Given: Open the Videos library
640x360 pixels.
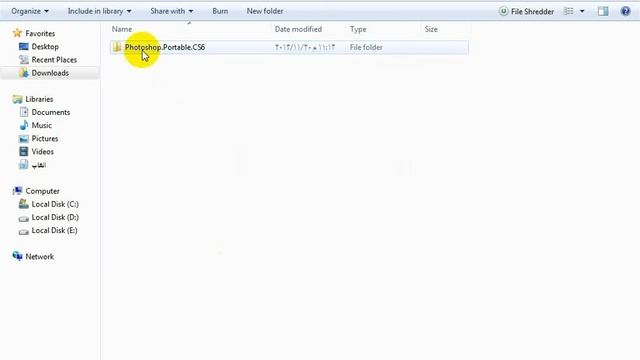Looking at the screenshot, I should (42, 151).
